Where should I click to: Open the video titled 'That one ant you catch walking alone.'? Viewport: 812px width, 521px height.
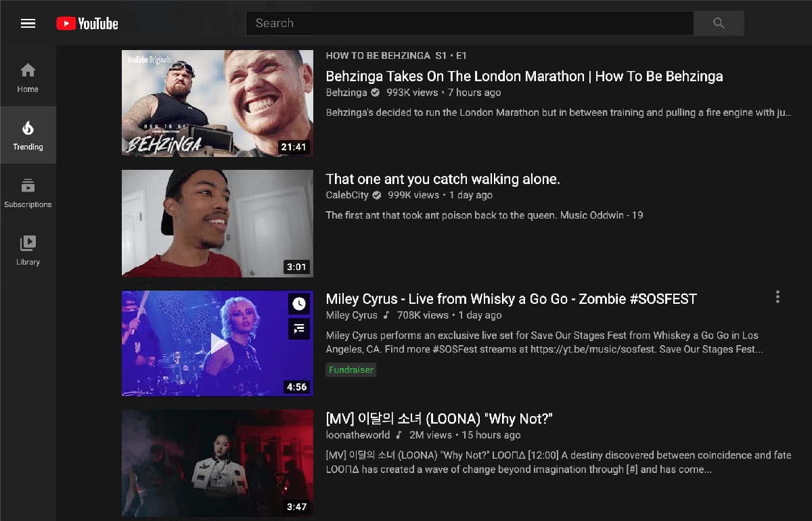445,179
